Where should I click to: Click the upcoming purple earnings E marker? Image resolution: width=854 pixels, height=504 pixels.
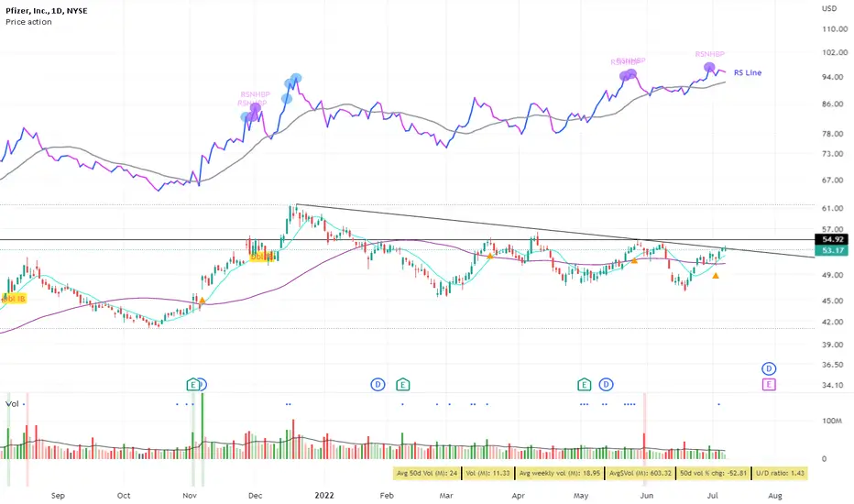[769, 385]
